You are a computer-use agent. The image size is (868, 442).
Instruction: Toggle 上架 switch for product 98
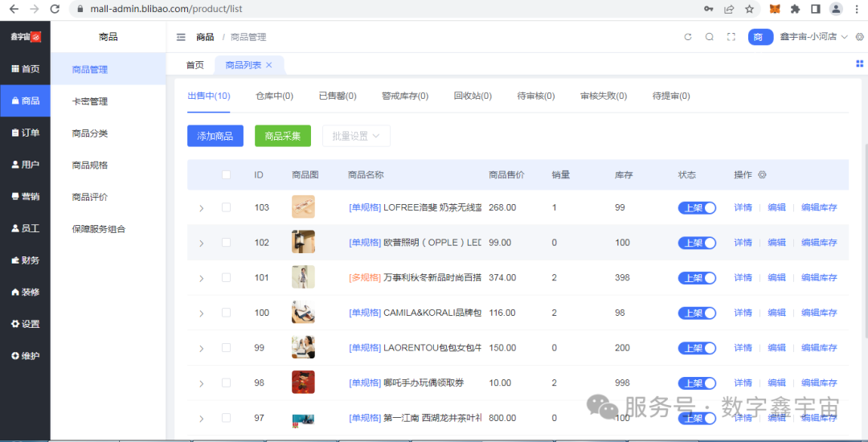click(x=697, y=383)
